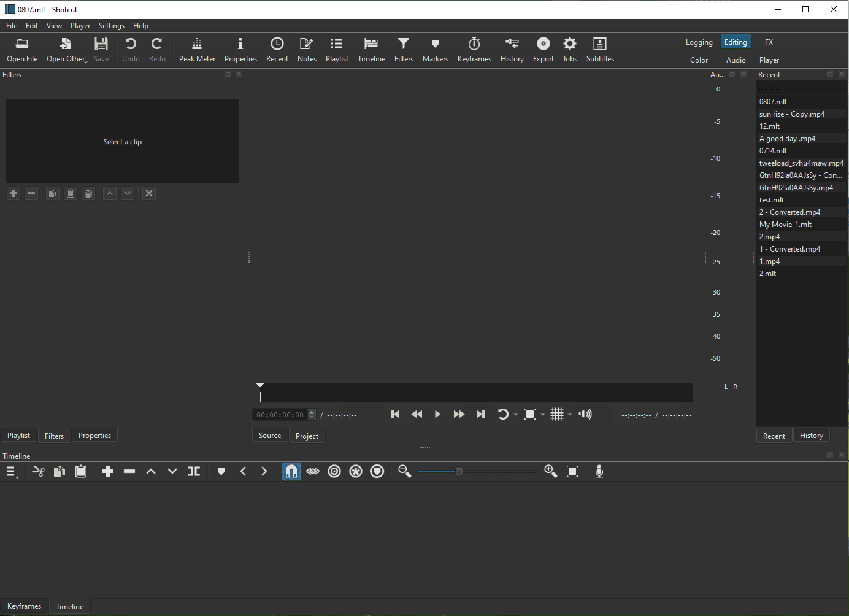849x616 pixels.
Task: Open the Keyframes panel from the toolbar
Action: (474, 50)
